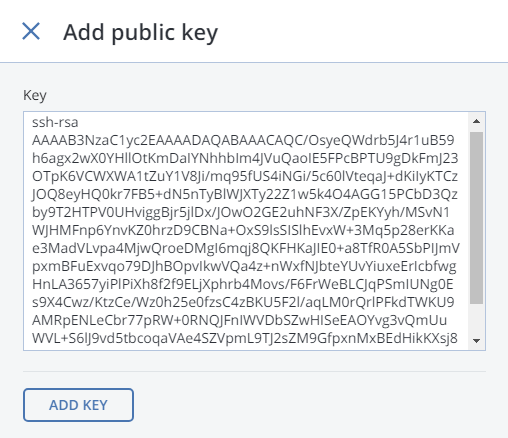
Task: Click the Key field label
Action: coord(35,96)
